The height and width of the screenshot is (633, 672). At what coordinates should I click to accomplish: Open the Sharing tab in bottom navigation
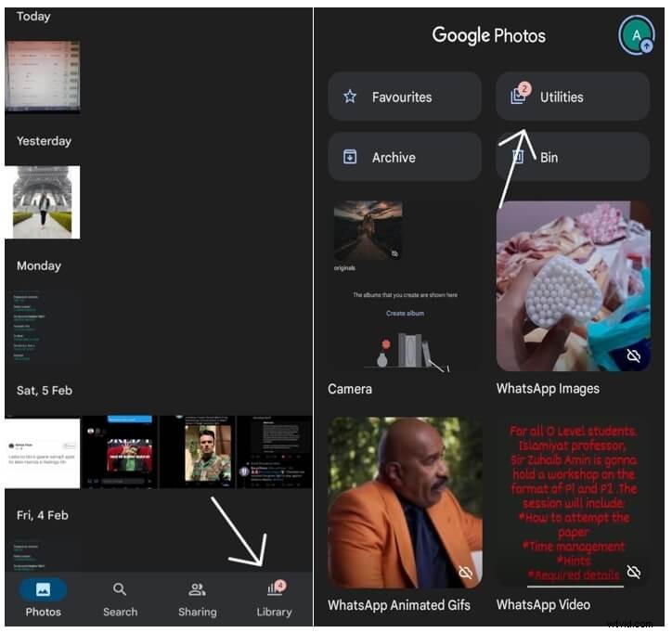tap(197, 600)
